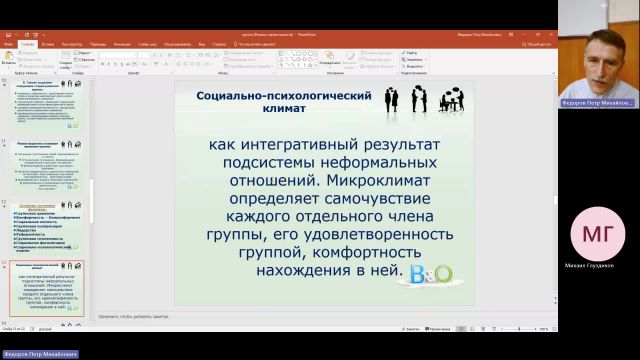The width and height of the screenshot is (640, 360).
Task: Click the zoom percentage value
Action: coord(544,329)
